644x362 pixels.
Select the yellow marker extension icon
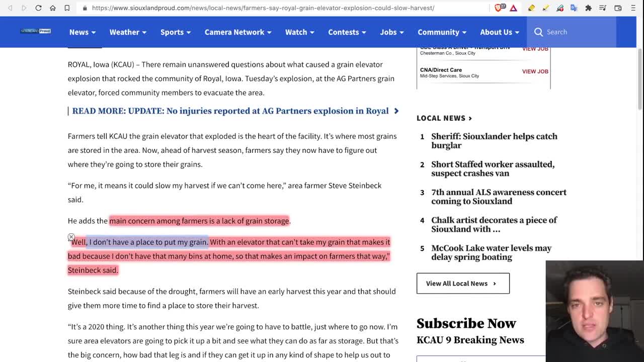[x=531, y=8]
